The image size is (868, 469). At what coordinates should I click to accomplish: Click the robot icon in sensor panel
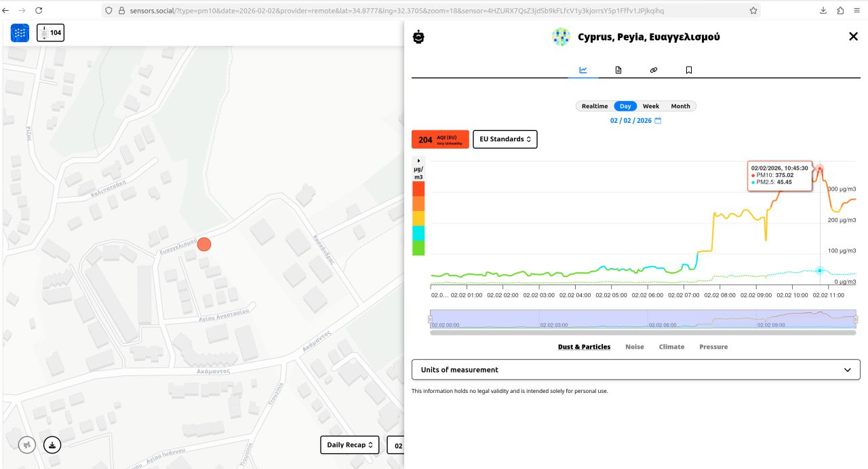pos(418,37)
